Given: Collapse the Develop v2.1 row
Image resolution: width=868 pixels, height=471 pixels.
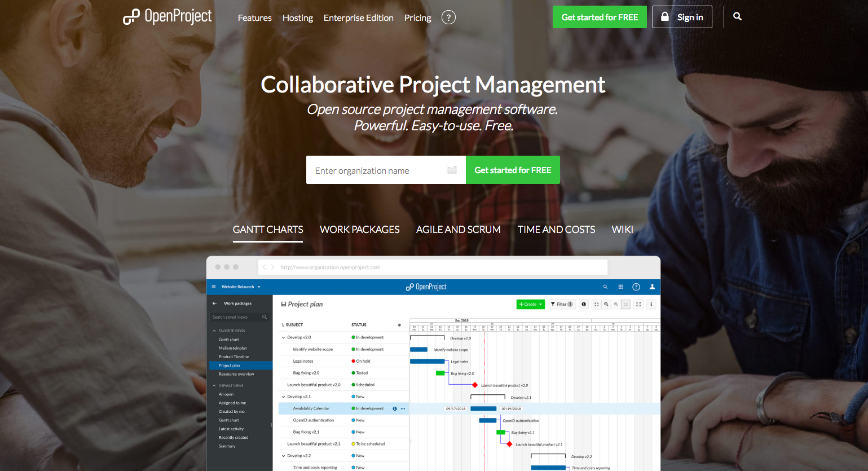Looking at the screenshot, I should pos(283,397).
